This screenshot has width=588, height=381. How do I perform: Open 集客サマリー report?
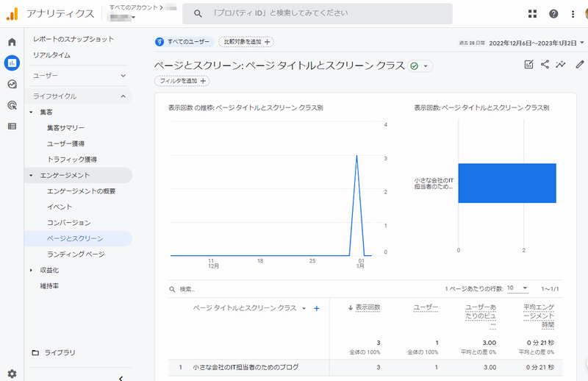pyautogui.click(x=65, y=128)
